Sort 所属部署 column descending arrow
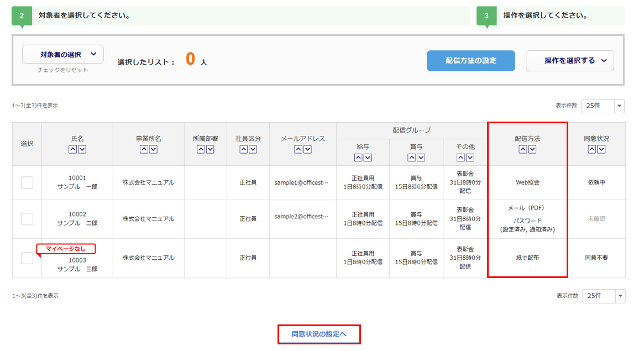Viewport: 644px width, 351px height. coord(210,149)
